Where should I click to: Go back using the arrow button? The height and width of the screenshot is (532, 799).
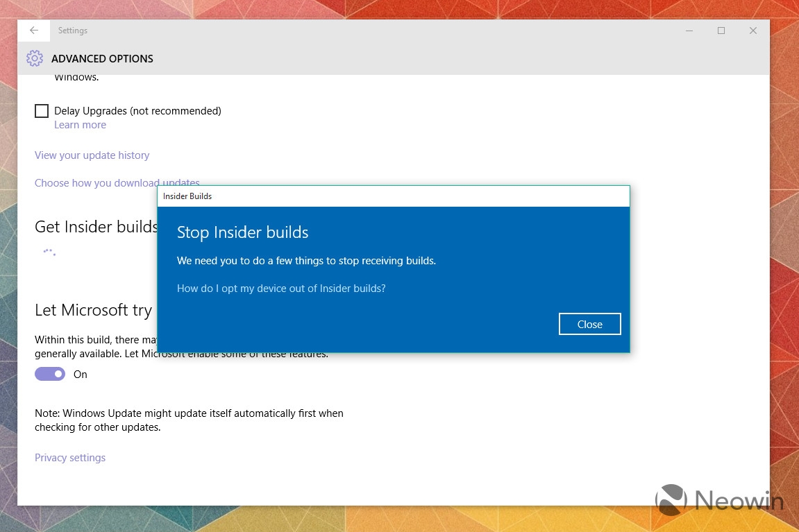[33, 31]
